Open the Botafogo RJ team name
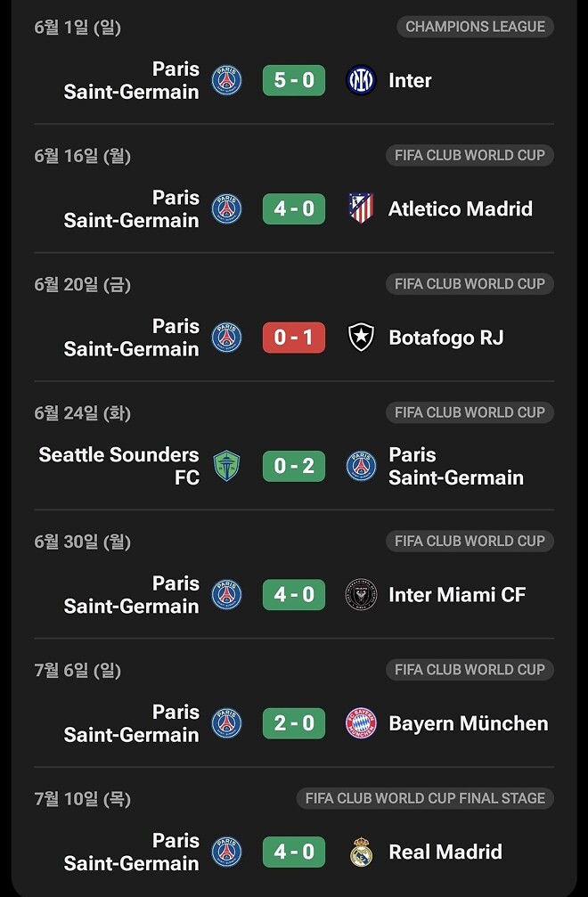 tap(446, 338)
